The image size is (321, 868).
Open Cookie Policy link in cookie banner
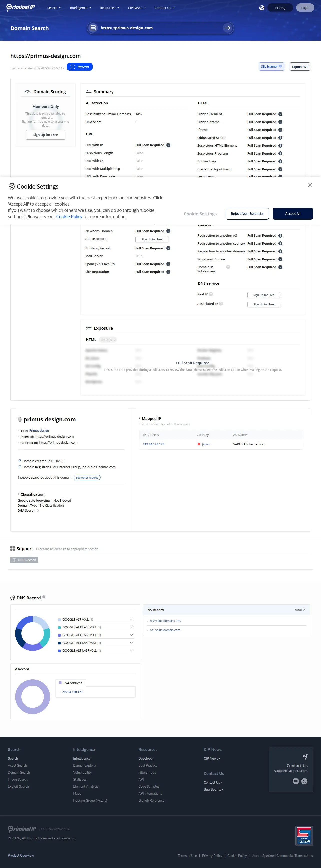pos(69,217)
